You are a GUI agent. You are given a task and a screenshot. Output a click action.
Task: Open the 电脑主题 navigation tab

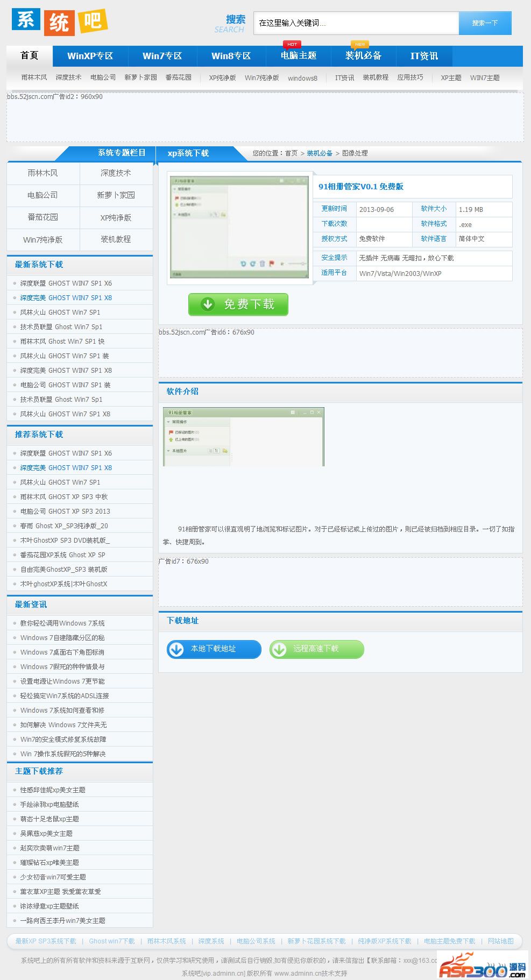299,56
